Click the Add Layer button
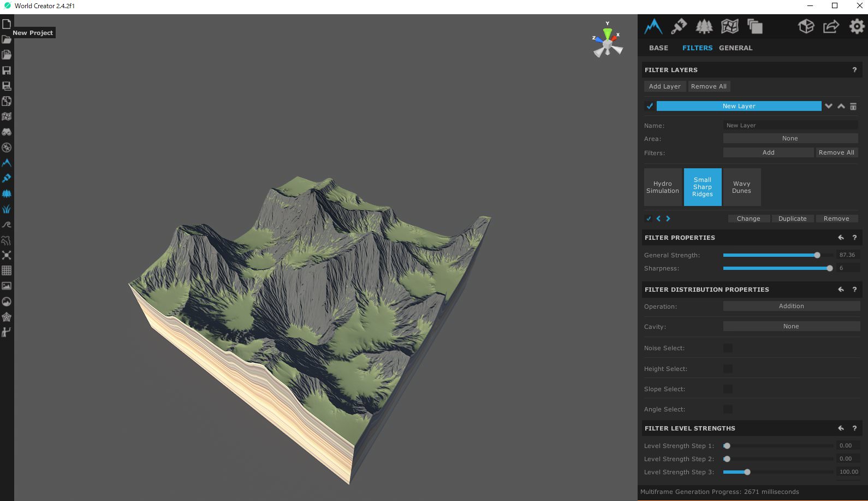The image size is (868, 501). pos(664,86)
